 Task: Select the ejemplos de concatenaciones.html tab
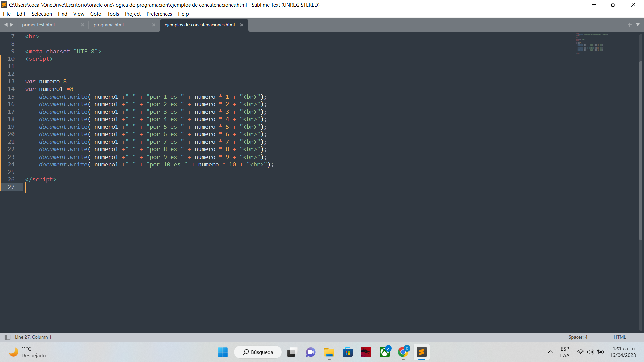click(x=200, y=25)
